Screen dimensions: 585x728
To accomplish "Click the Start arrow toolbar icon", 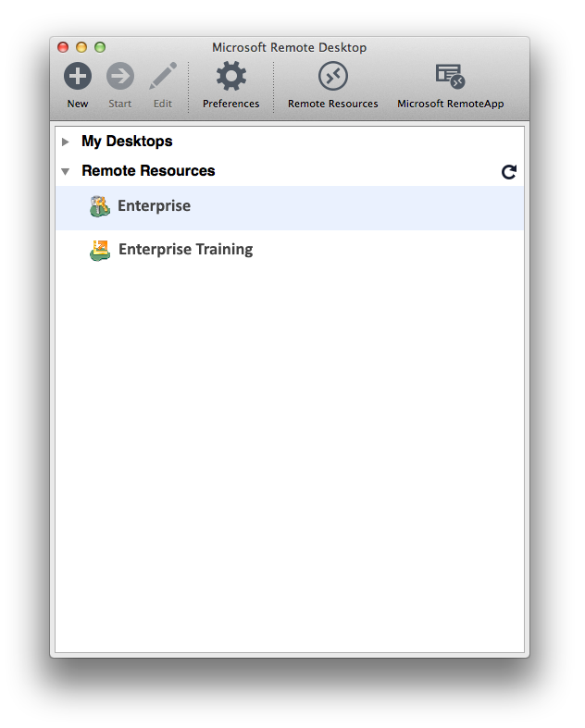I will point(120,76).
